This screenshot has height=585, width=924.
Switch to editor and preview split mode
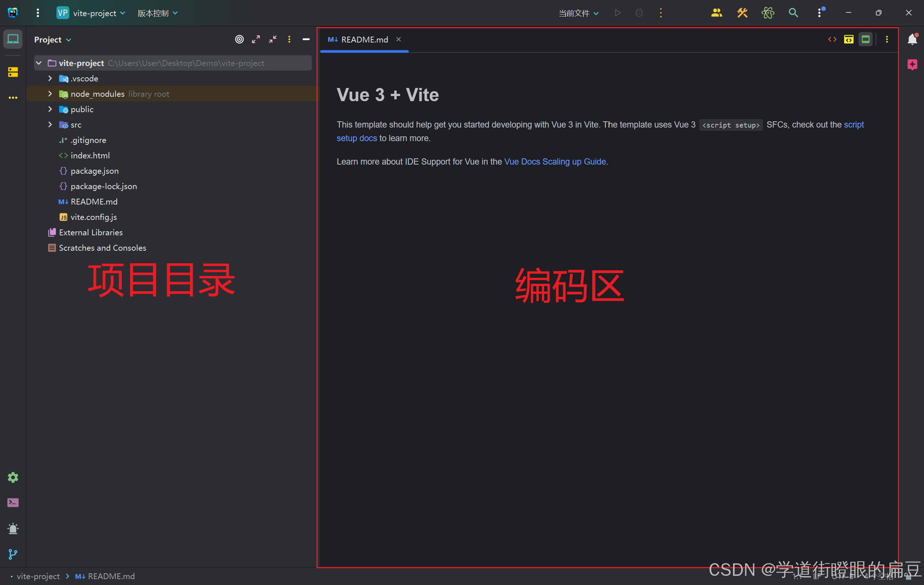(x=849, y=40)
